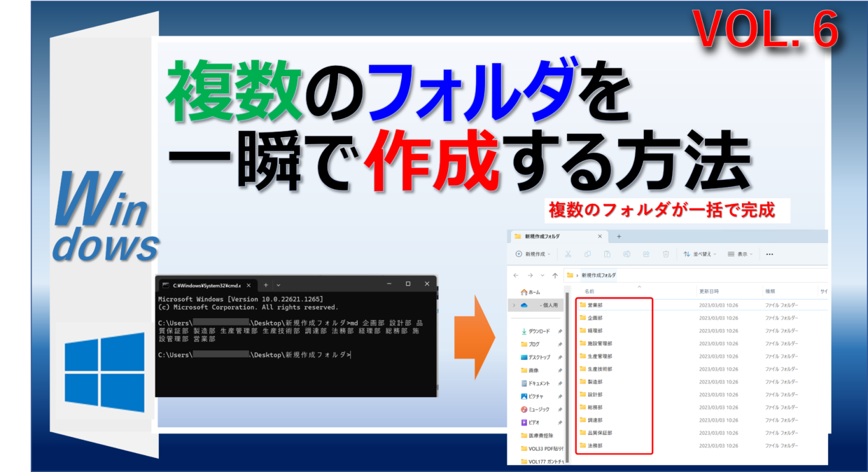Screen dimensions: 868x472
Task: Click the ピクチャ pictures icon in the sidebar
Action: click(524, 396)
